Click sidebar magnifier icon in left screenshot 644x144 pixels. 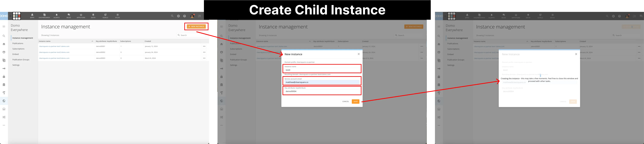[x=4, y=36]
